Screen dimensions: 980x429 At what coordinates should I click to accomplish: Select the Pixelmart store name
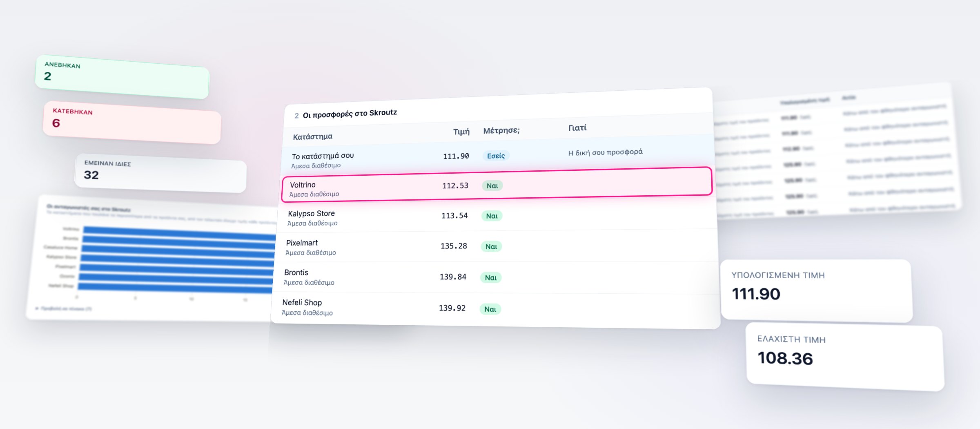pyautogui.click(x=302, y=243)
